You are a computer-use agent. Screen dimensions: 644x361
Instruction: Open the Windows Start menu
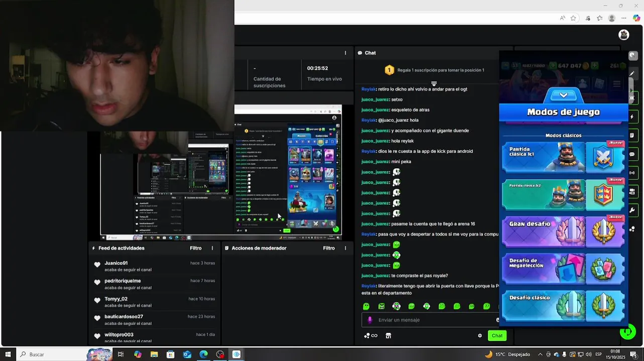point(8,354)
